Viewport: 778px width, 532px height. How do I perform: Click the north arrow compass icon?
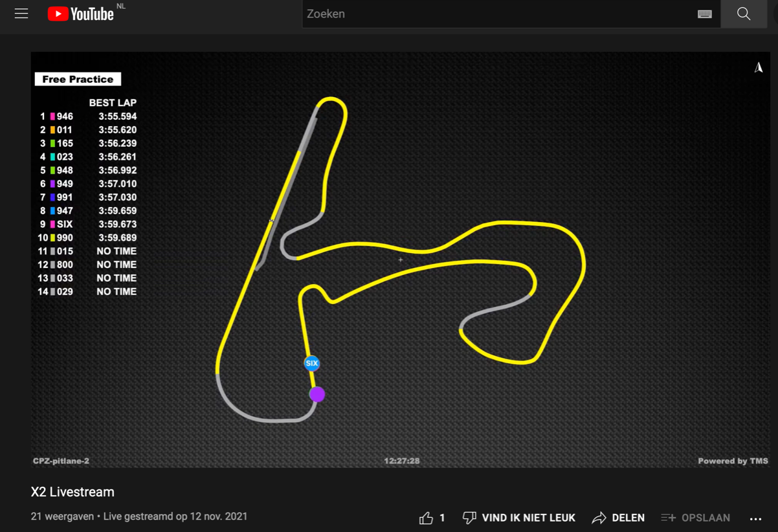pyautogui.click(x=759, y=68)
